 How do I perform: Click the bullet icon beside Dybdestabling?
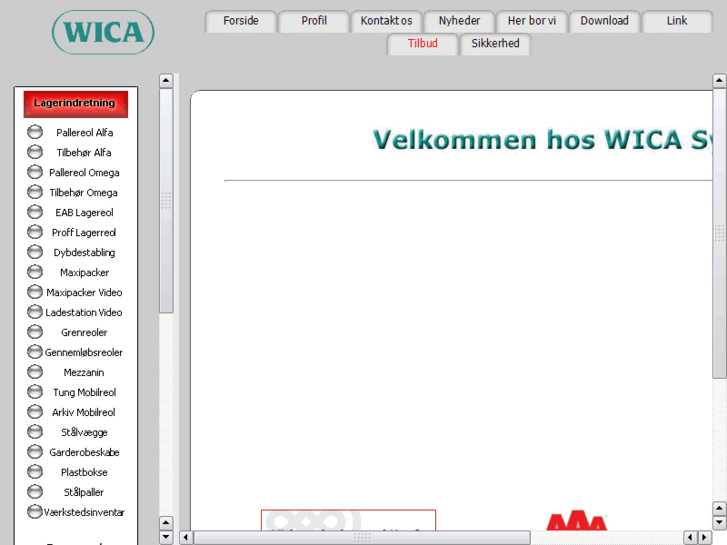tap(35, 252)
